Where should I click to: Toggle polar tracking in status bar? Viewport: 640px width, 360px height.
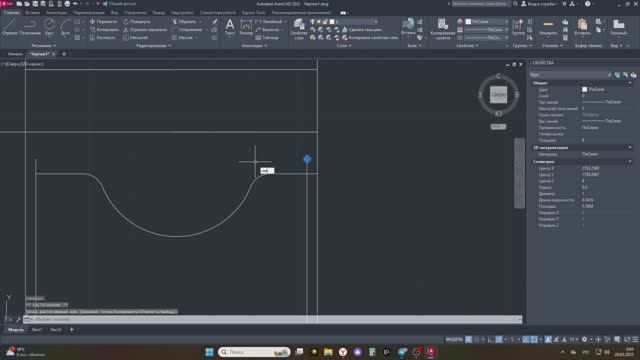[499, 340]
